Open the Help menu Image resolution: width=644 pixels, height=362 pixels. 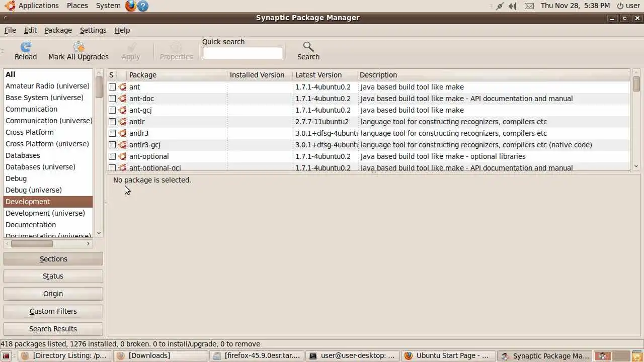(122, 30)
